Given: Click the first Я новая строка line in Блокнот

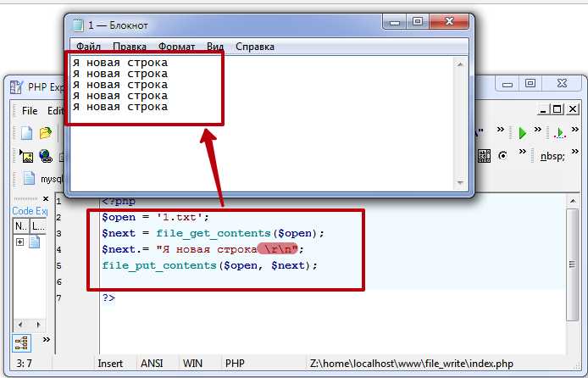Looking at the screenshot, I should [120, 63].
